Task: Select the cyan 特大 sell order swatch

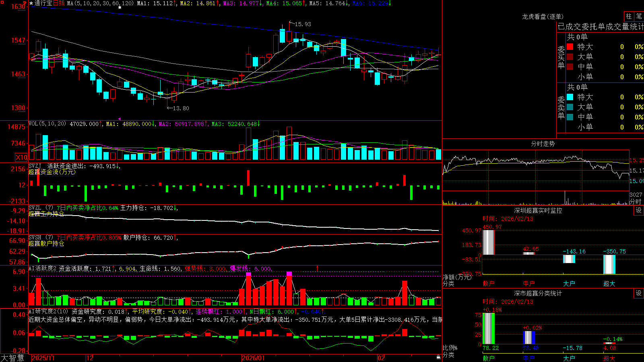Action: (x=570, y=97)
